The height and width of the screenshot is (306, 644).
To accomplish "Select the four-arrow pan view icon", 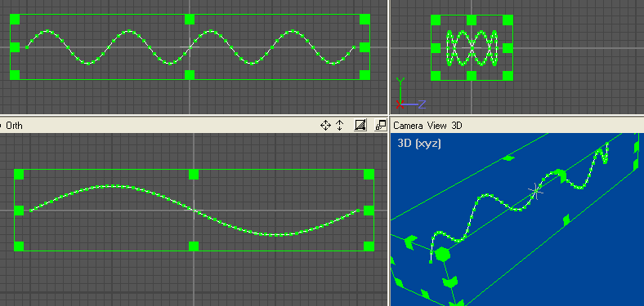I will click(325, 125).
